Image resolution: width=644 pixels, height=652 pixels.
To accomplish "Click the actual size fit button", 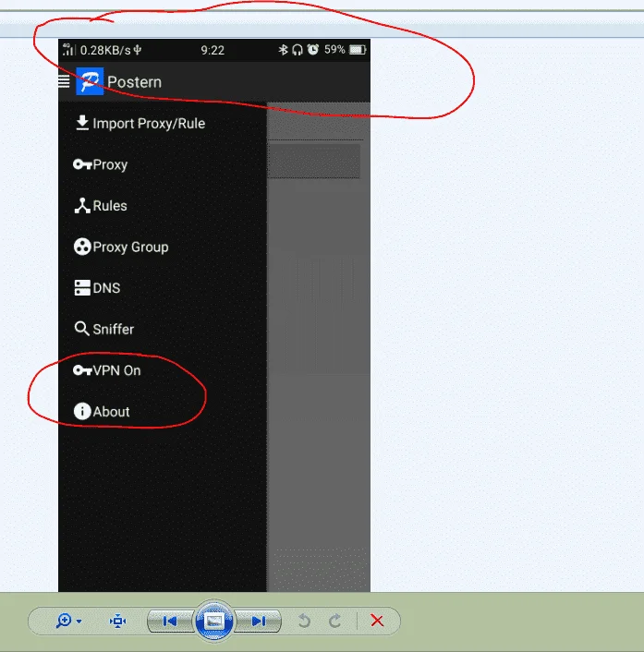I will pyautogui.click(x=117, y=621).
